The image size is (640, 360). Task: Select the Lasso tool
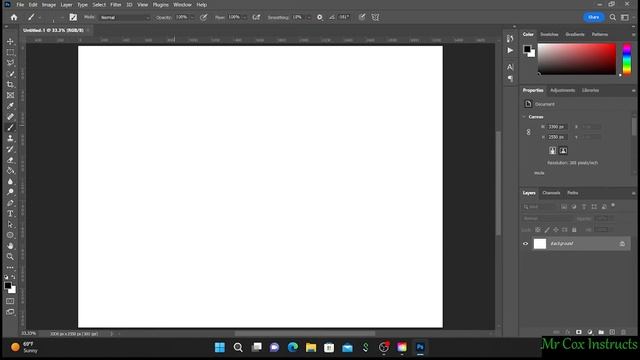pyautogui.click(x=10, y=63)
